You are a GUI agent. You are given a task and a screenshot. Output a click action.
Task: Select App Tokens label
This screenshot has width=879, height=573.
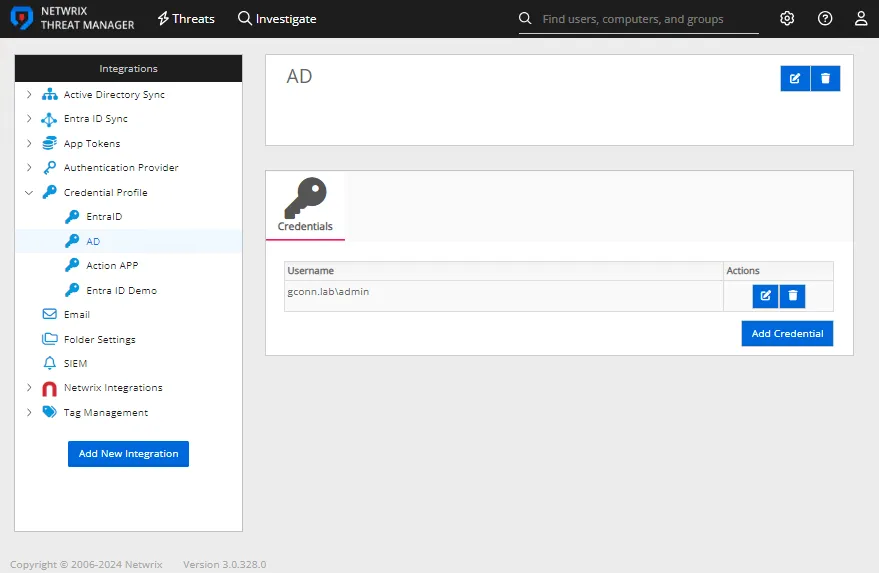click(92, 144)
